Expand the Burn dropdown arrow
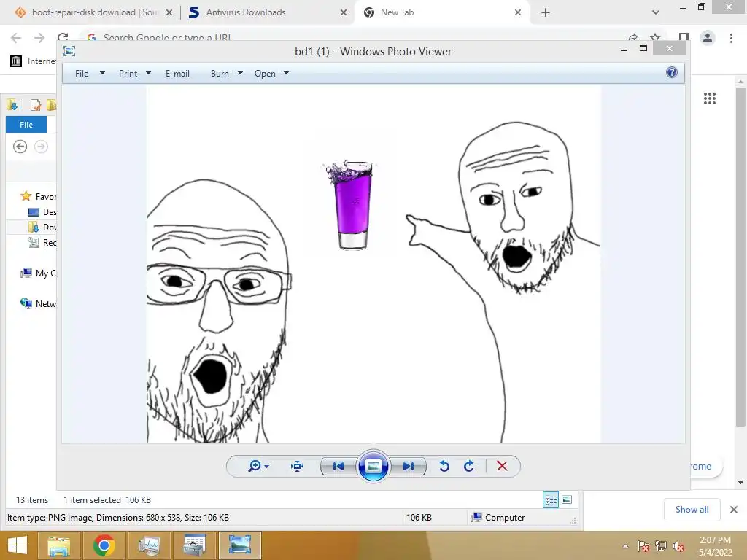The image size is (747, 560). click(x=240, y=74)
